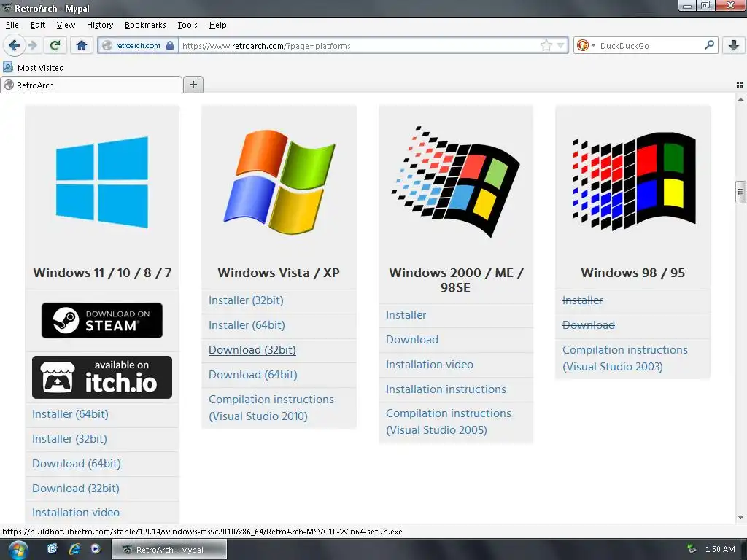The height and width of the screenshot is (560, 747).
Task: Launch Internet Explorer from the taskbar
Action: point(74,549)
